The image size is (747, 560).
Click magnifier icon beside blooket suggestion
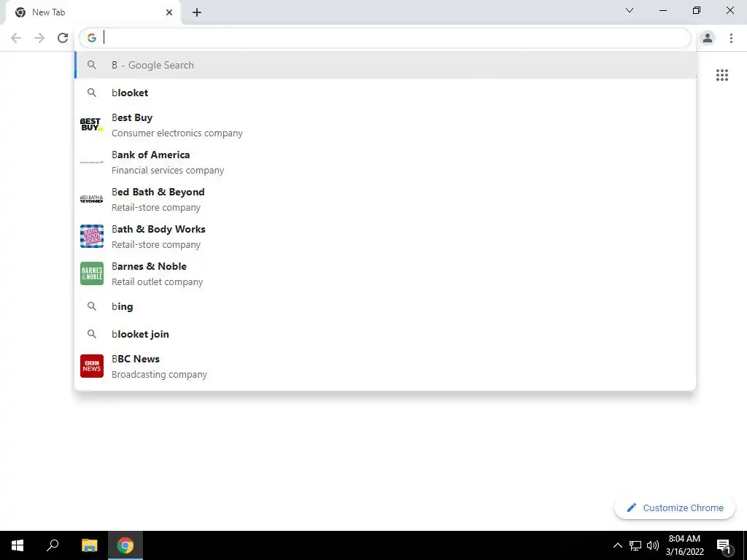coord(92,93)
